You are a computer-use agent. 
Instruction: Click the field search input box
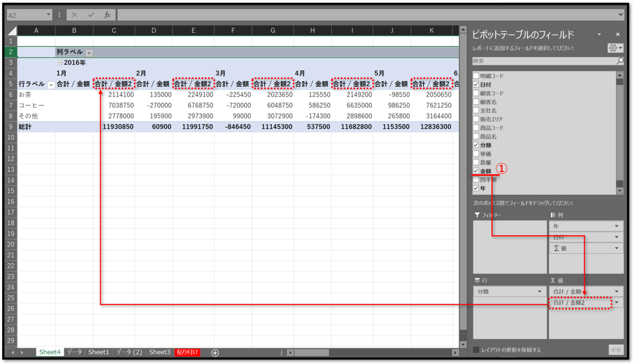click(x=544, y=61)
